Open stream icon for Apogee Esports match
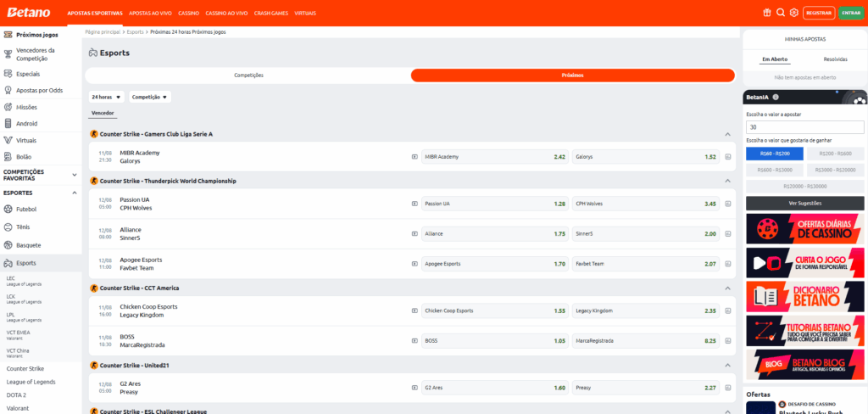The height and width of the screenshot is (414, 868). [x=415, y=264]
